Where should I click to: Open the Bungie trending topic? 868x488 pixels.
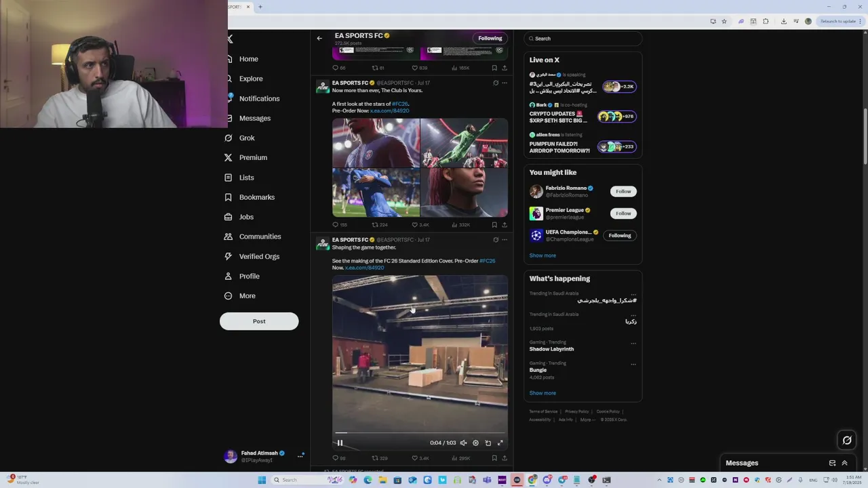(538, 370)
